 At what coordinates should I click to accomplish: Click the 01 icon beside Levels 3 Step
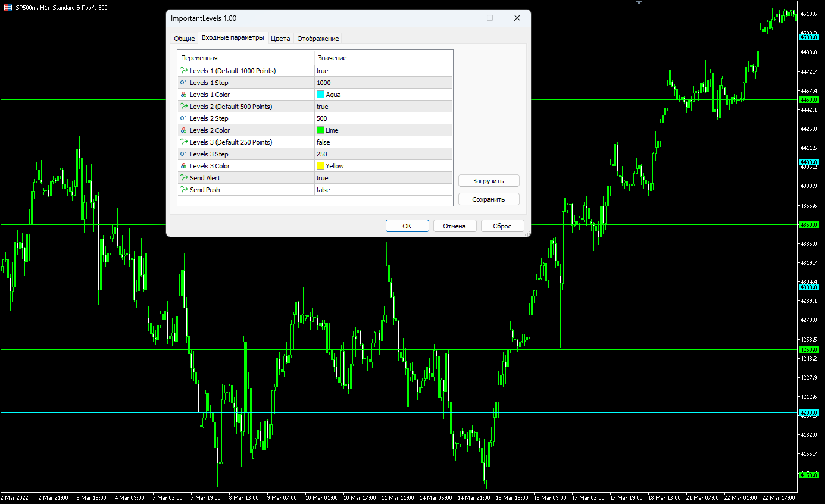[183, 154]
